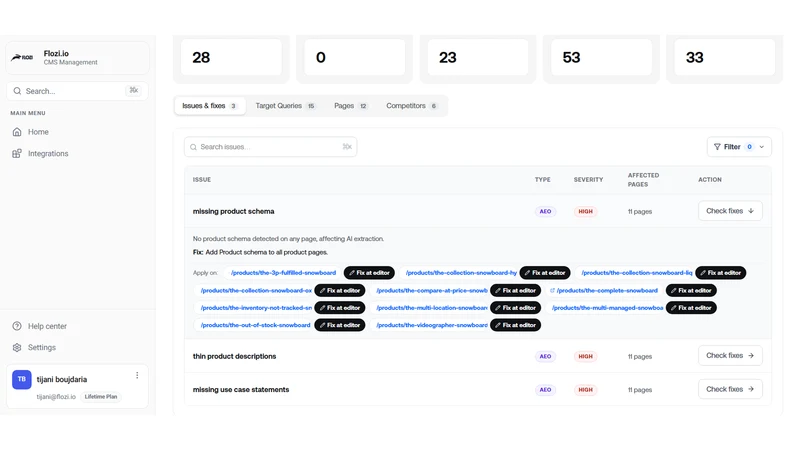Collapse the missing product schema Check fixes

pos(730,211)
